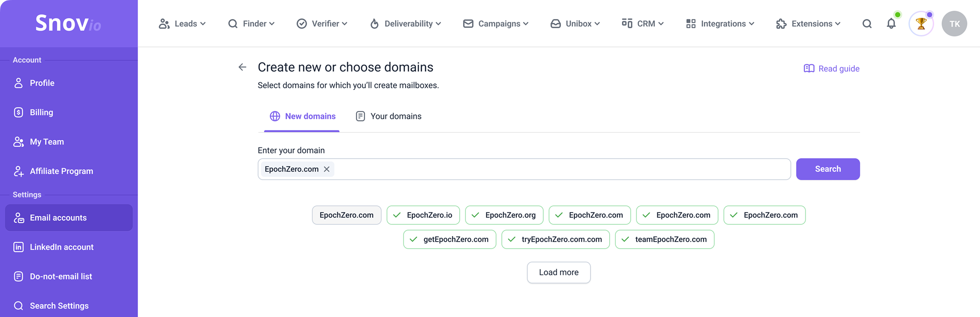Screen dimensions: 980x317
Task: Open Affiliate Program in sidebar
Action: [69, 171]
